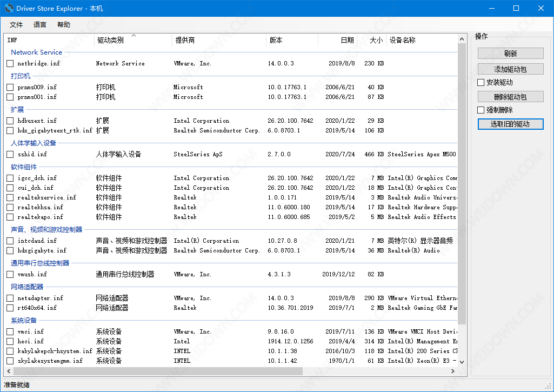Viewport: 554px width, 392px height.
Task: Click the Driver Store Explorer title bar icon
Action: pyautogui.click(x=9, y=9)
